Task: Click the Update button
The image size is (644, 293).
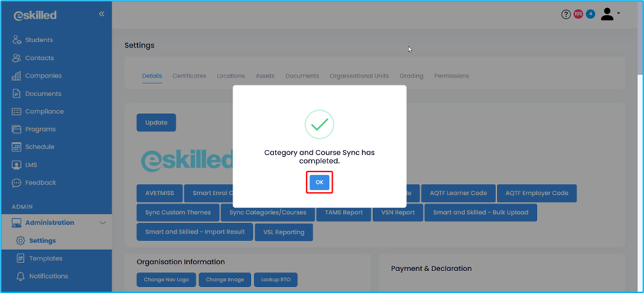Action: tap(156, 123)
